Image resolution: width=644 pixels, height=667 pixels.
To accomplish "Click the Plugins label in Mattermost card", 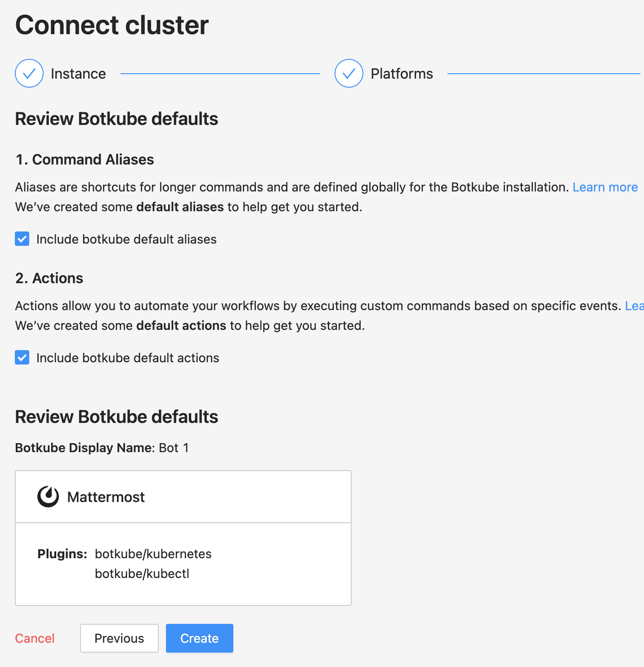I will click(62, 554).
